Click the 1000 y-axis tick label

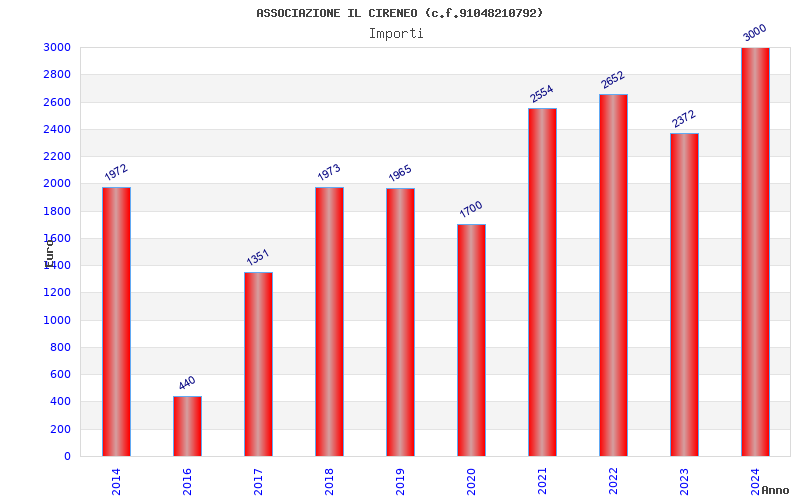tap(57, 320)
